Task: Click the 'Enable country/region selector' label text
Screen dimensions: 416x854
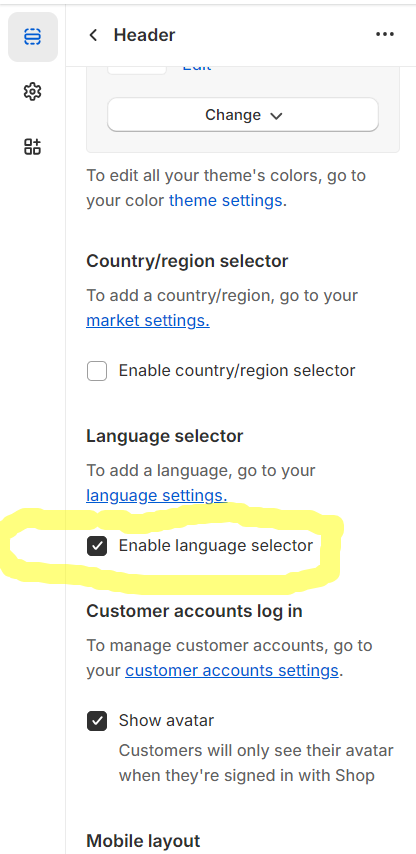Action: click(237, 370)
